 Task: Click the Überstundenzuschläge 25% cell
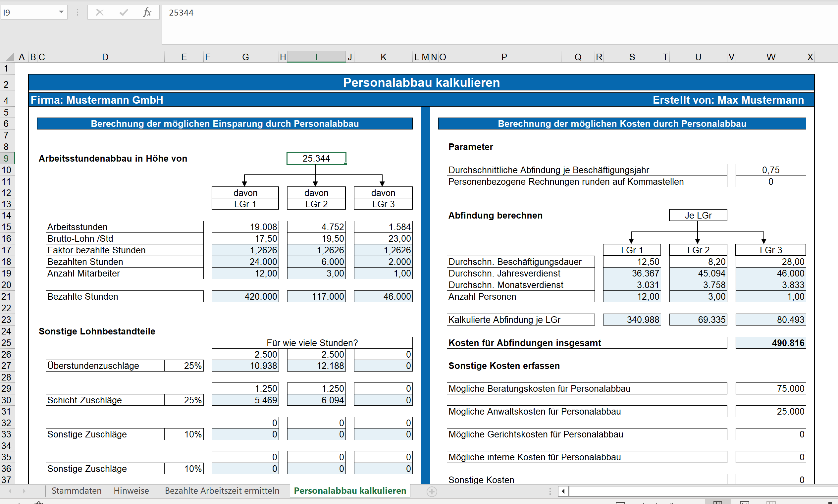(x=184, y=366)
